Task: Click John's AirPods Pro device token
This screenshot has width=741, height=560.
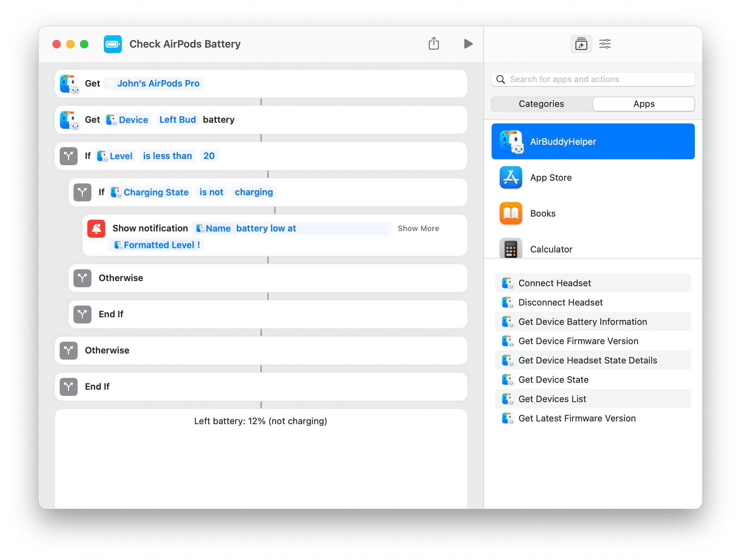Action: (x=158, y=83)
